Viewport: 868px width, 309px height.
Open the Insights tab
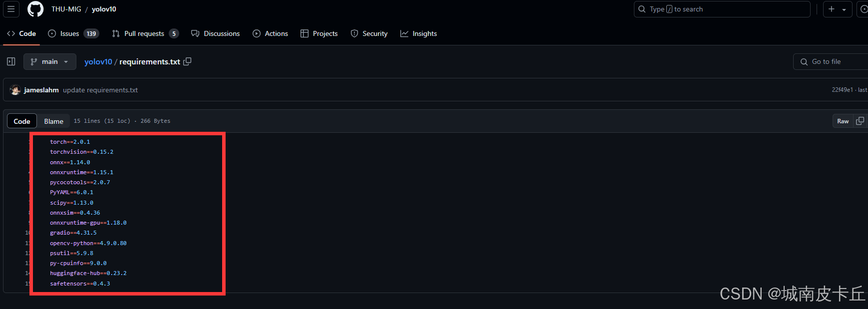[419, 33]
